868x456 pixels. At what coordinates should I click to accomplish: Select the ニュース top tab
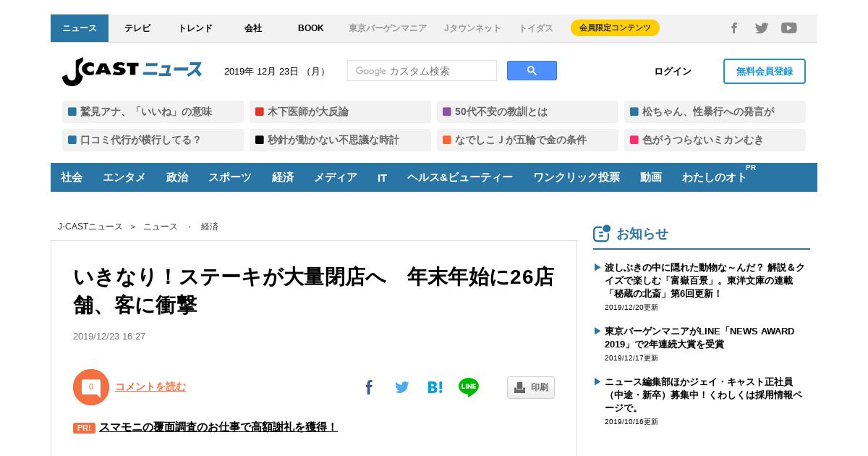click(80, 28)
